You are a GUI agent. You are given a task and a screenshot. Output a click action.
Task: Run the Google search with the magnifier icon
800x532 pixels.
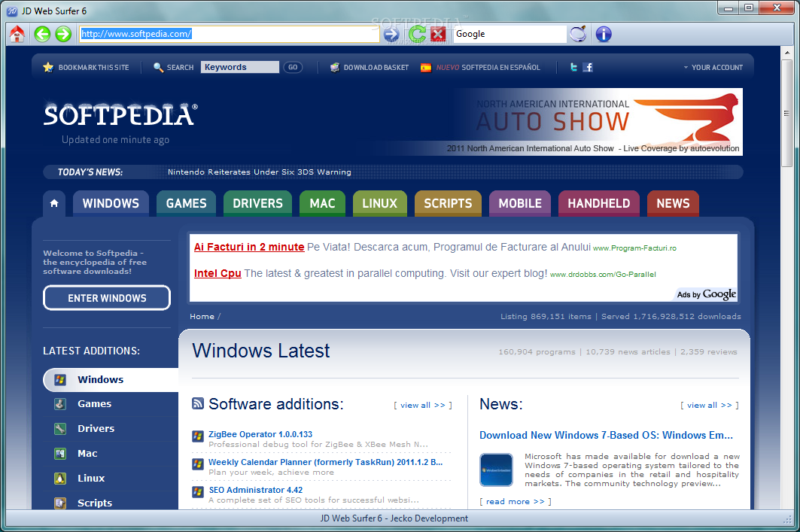coord(578,34)
